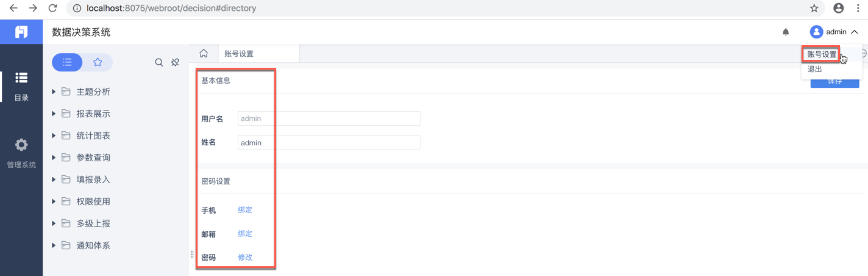The width and height of the screenshot is (868, 276).
Task: Open the 填报录入 folder item
Action: click(93, 180)
